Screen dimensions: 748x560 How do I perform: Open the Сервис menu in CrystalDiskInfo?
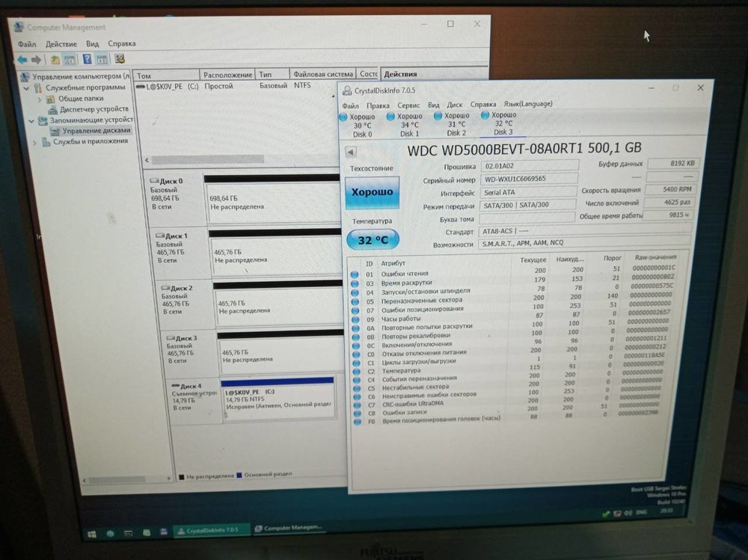(x=408, y=105)
